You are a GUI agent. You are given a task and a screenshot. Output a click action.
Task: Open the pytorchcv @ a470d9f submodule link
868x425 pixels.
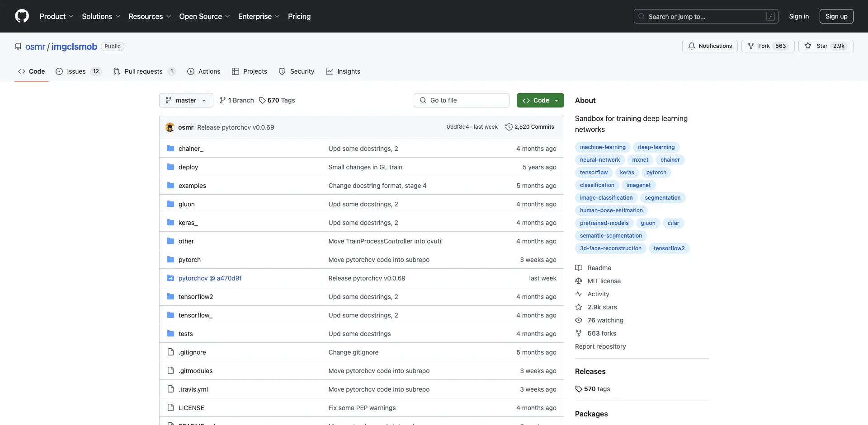point(210,278)
